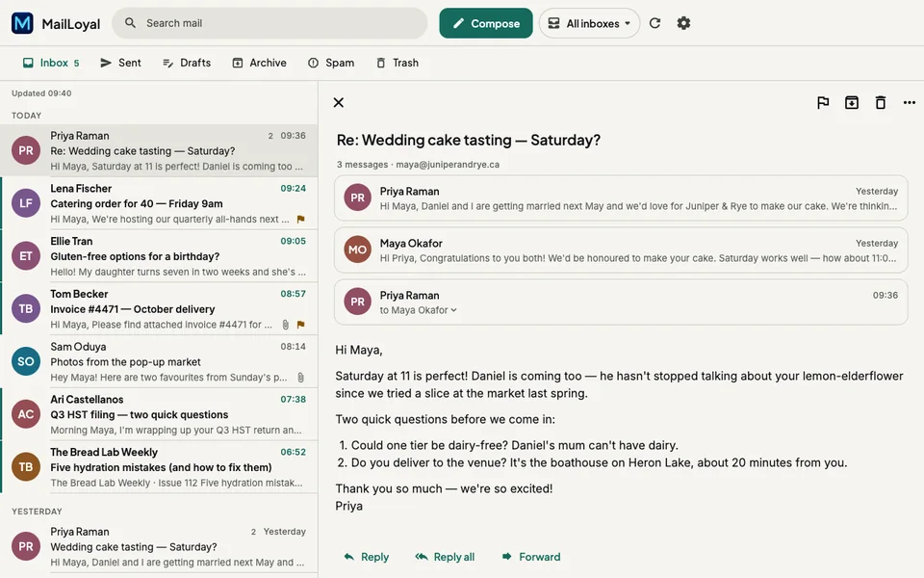Compose a new email
The height and width of the screenshot is (578, 924).
485,23
